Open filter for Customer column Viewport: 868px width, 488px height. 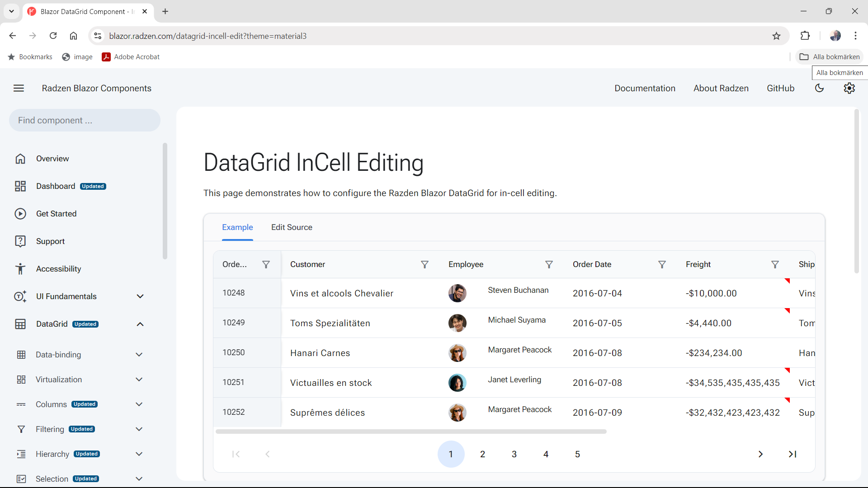click(x=425, y=264)
